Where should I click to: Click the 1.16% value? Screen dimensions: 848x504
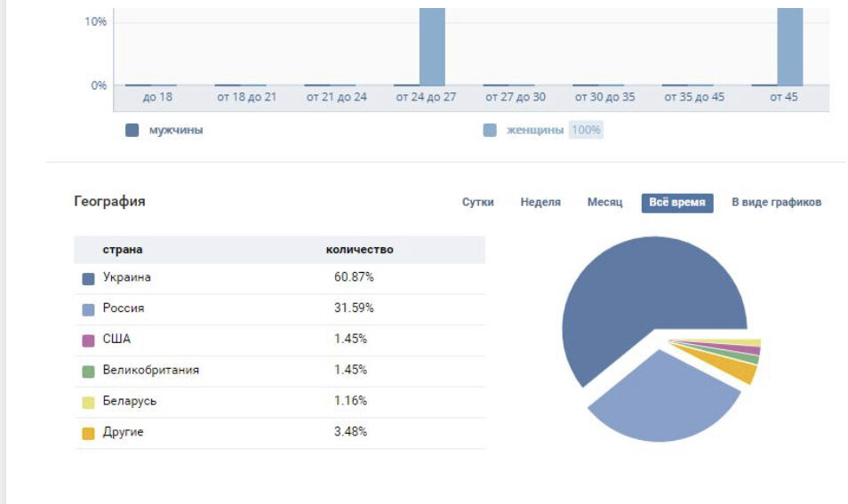pos(350,401)
